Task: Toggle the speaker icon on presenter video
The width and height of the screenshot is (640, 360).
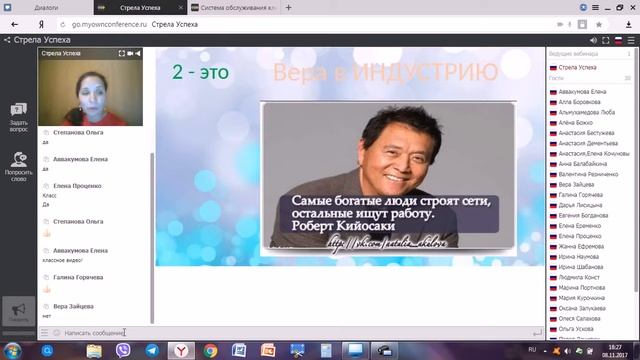Action: [x=138, y=53]
